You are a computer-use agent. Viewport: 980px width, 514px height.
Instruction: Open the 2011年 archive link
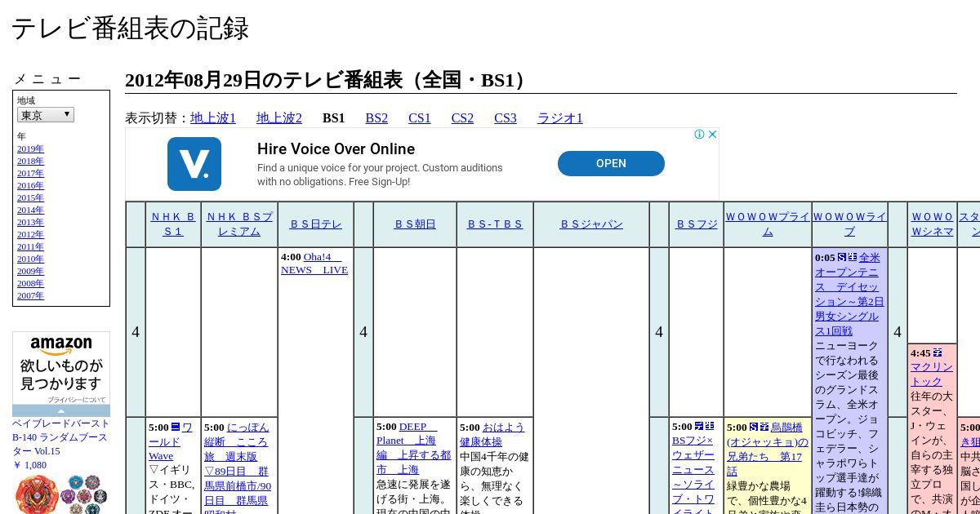point(30,246)
